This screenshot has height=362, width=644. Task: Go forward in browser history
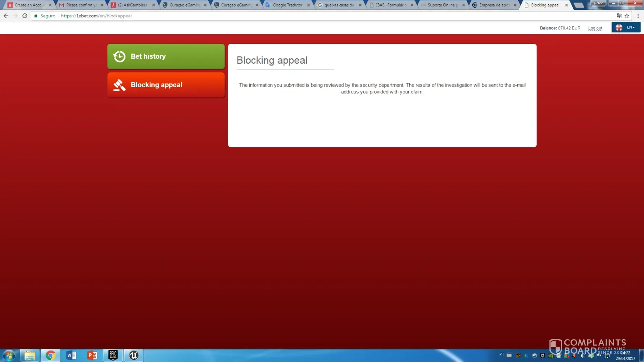[15, 16]
